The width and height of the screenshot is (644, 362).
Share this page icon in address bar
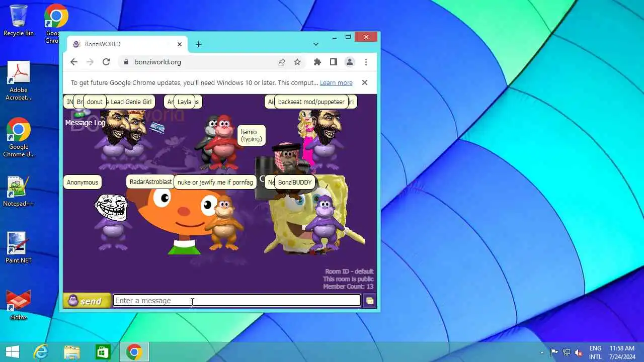[281, 62]
